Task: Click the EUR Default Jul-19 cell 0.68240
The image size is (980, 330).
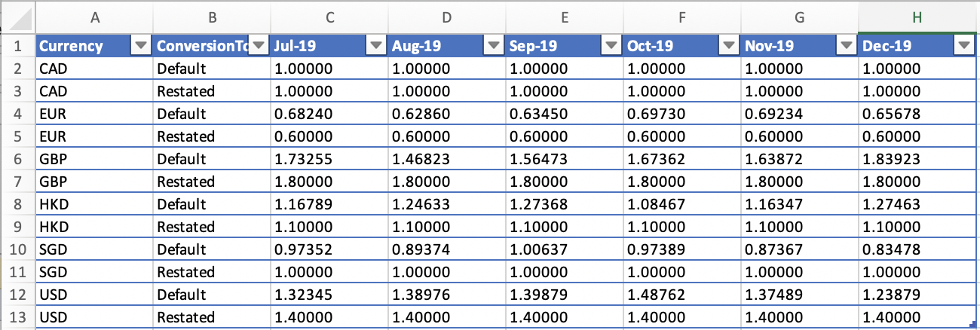Action: 329,114
